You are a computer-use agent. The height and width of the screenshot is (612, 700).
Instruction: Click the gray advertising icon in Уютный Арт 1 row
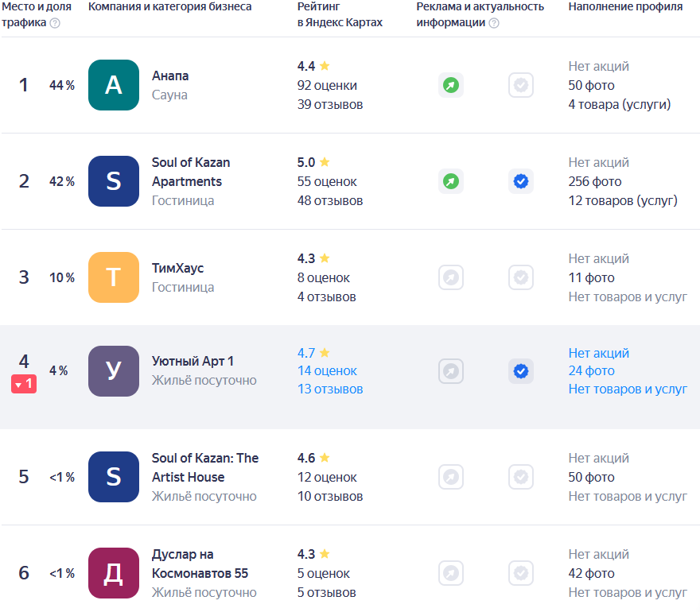pos(451,370)
